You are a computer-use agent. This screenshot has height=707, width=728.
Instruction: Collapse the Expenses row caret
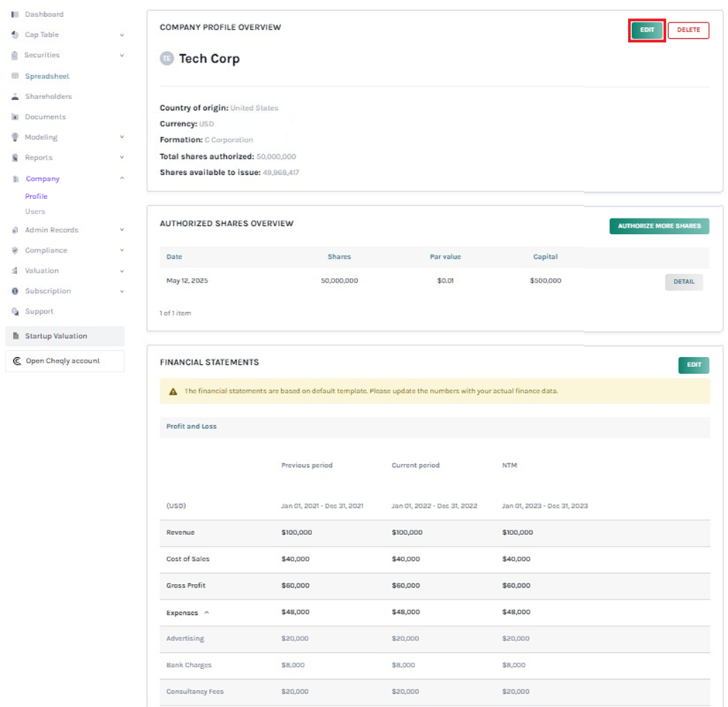(206, 613)
